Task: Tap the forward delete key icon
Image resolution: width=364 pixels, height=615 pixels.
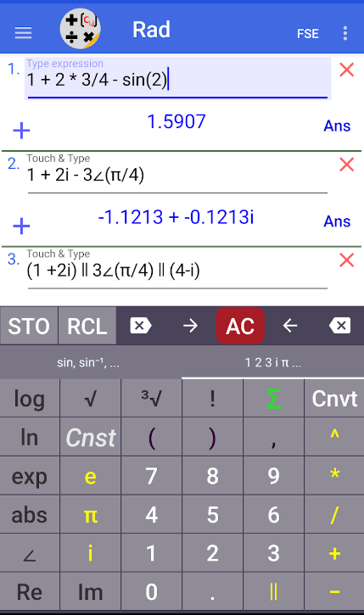Action: click(x=140, y=326)
